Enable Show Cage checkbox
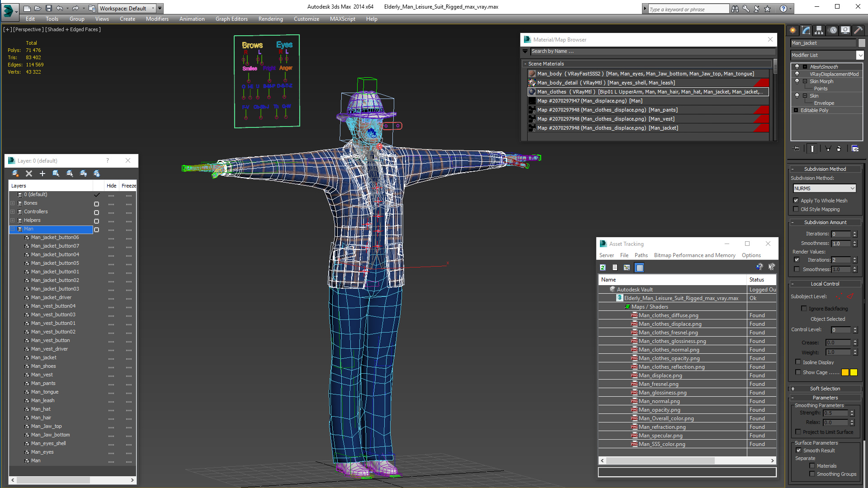Viewport: 868px width, 488px height. pos(798,372)
